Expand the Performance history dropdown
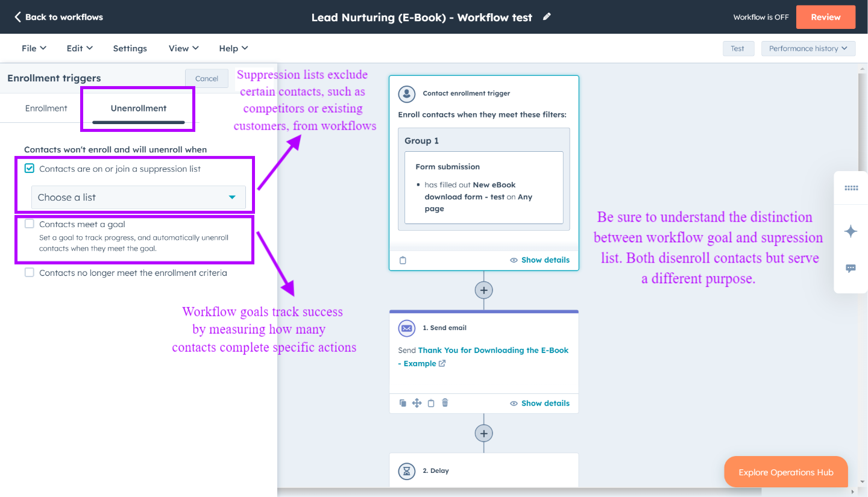 pos(808,48)
